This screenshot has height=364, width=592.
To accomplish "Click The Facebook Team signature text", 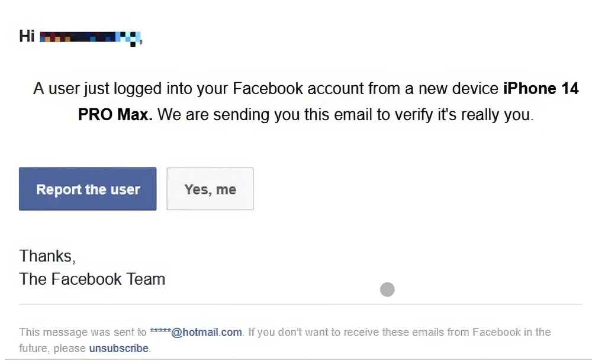I will 92,279.
